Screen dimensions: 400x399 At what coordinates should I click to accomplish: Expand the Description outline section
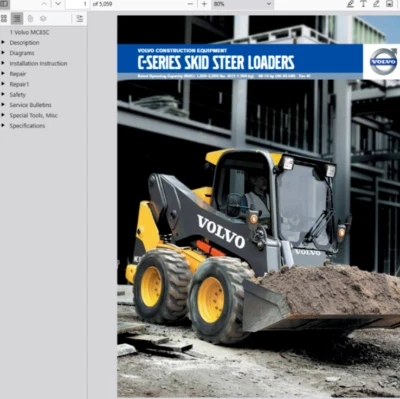coord(3,42)
